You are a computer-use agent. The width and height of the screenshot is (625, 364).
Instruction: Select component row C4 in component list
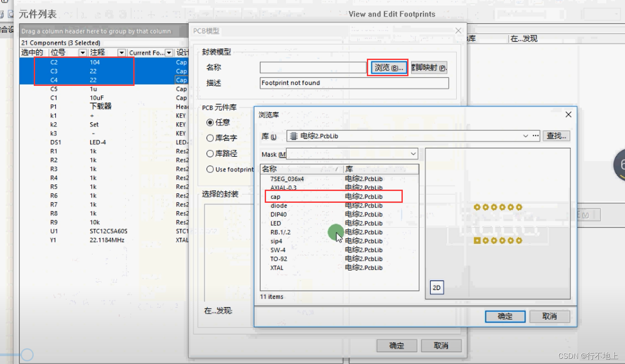click(105, 80)
